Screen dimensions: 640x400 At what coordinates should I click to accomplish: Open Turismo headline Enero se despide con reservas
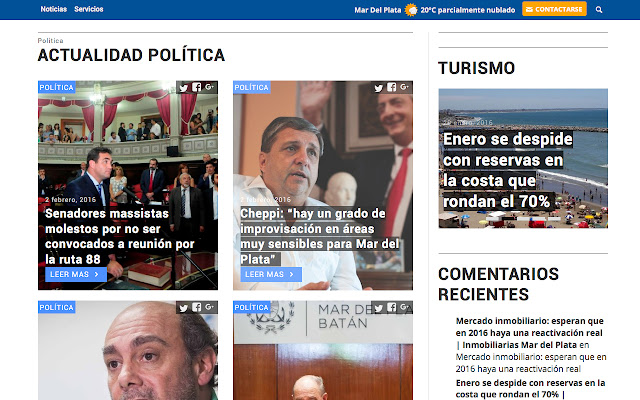[x=508, y=170]
